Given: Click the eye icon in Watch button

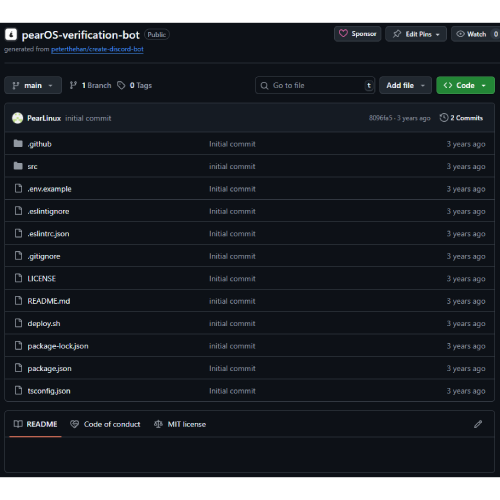Looking at the screenshot, I should pos(460,34).
